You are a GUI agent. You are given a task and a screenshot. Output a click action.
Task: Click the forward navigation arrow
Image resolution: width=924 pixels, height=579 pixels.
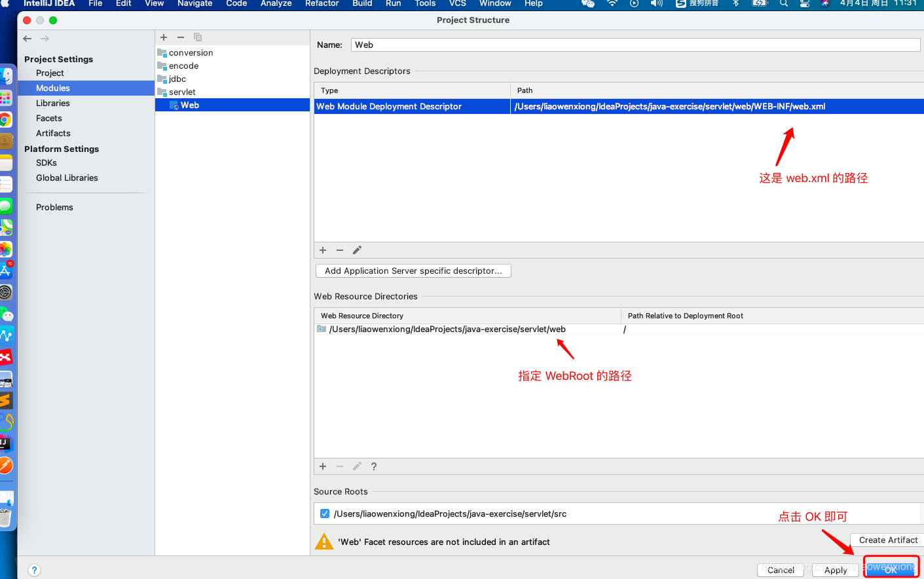(x=45, y=39)
